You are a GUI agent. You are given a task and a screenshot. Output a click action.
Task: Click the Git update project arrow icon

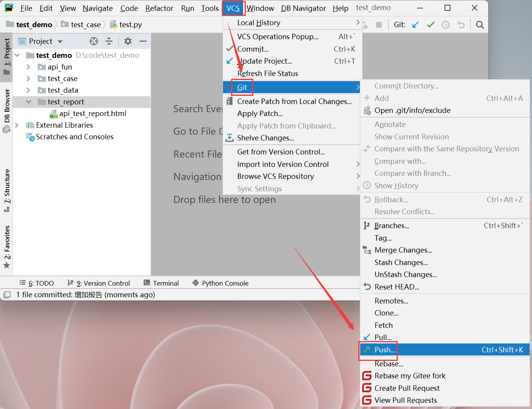point(415,25)
